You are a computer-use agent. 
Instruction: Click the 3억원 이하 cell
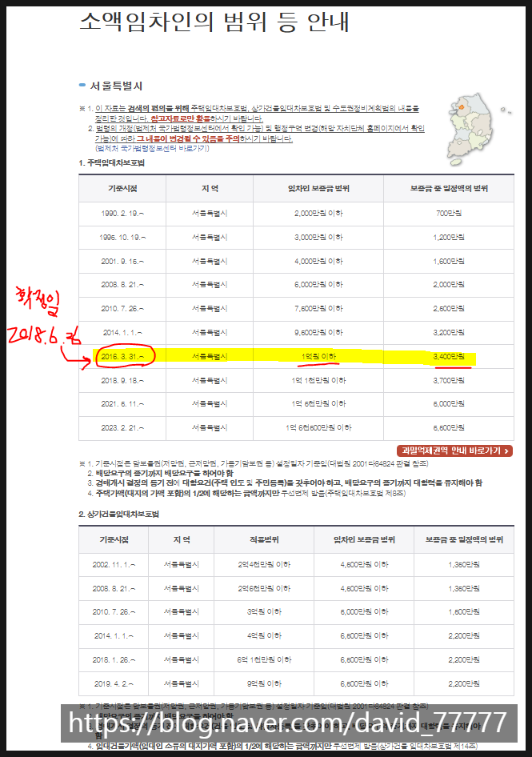(x=264, y=612)
